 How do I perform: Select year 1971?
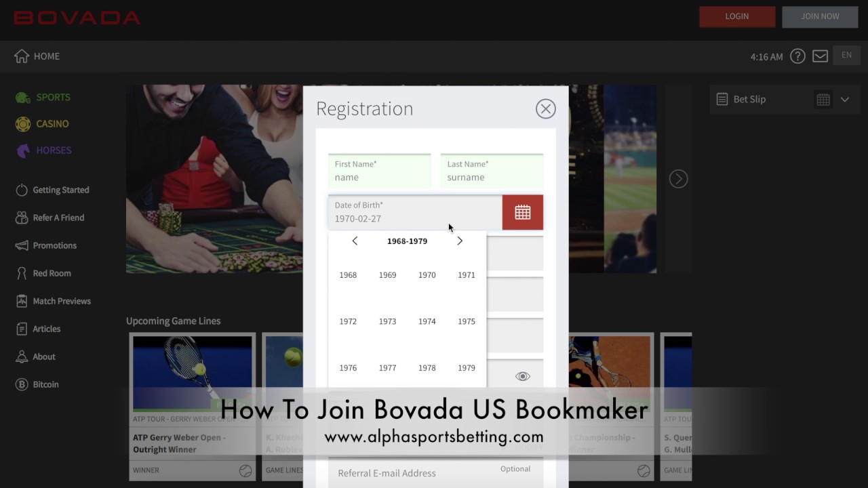(467, 275)
